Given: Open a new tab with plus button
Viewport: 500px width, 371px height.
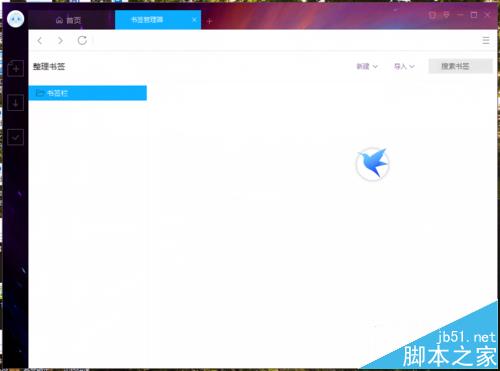Looking at the screenshot, I should tap(209, 21).
